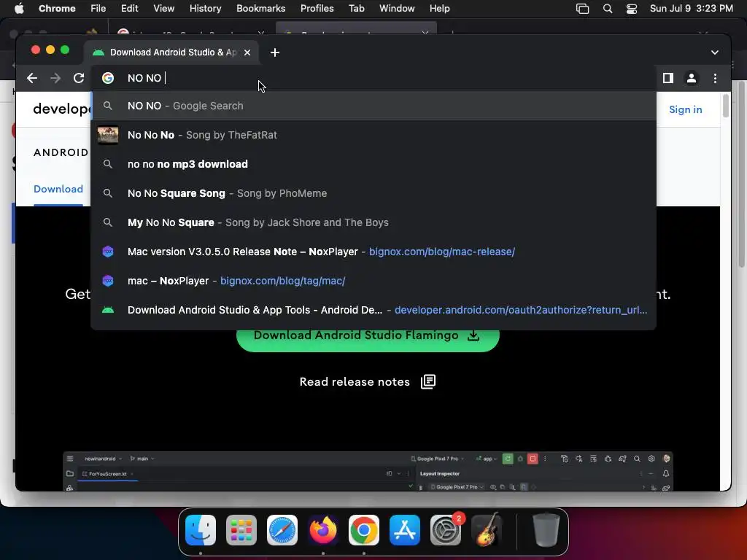Screen dimensions: 747x560
Task: Open Control Center in menu bar
Action: pyautogui.click(x=632, y=9)
